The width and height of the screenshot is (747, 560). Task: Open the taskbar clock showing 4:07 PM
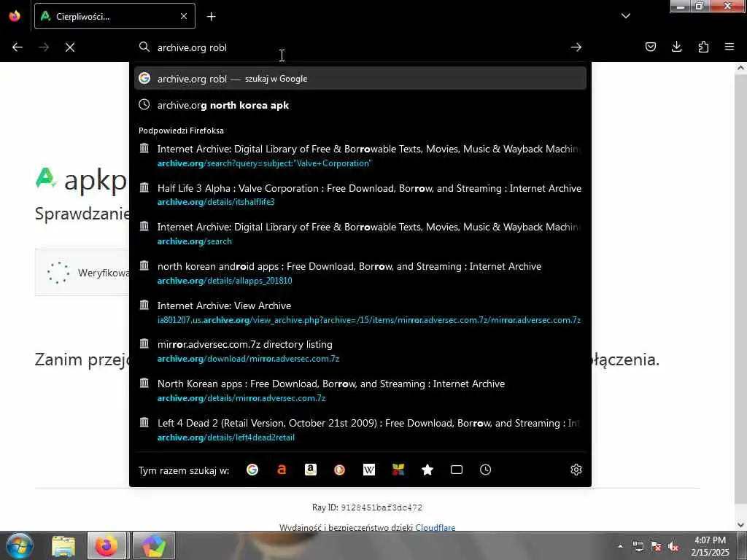[x=710, y=546]
